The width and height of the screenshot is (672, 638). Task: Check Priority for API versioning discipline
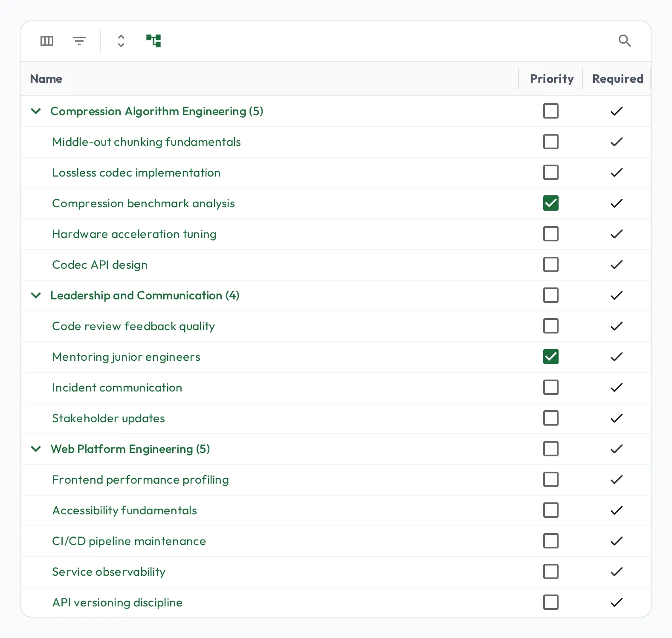pos(551,603)
